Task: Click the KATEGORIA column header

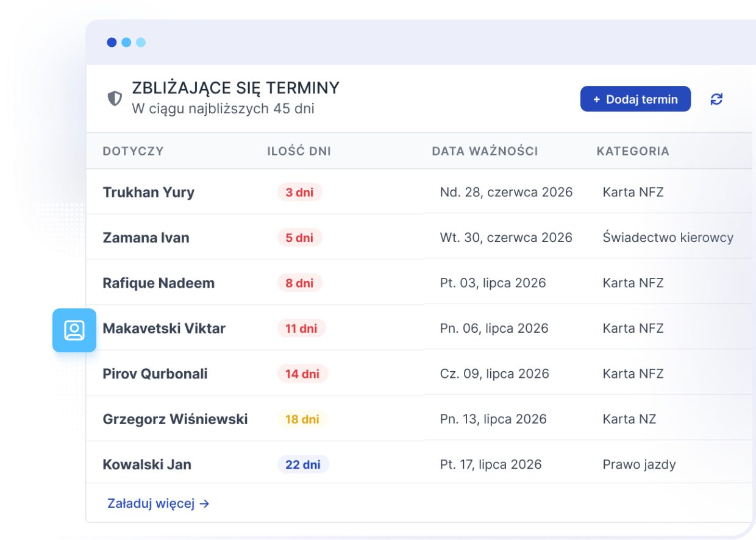Action: pyautogui.click(x=633, y=151)
